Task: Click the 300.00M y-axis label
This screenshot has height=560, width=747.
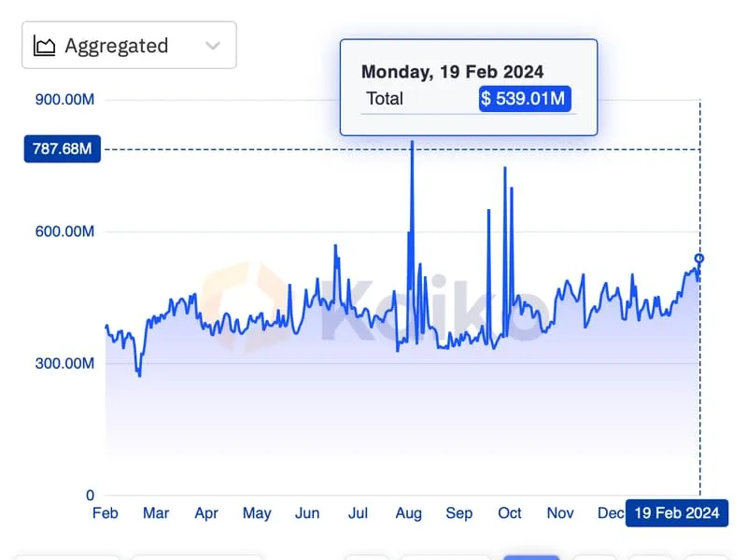Action: coord(64,363)
